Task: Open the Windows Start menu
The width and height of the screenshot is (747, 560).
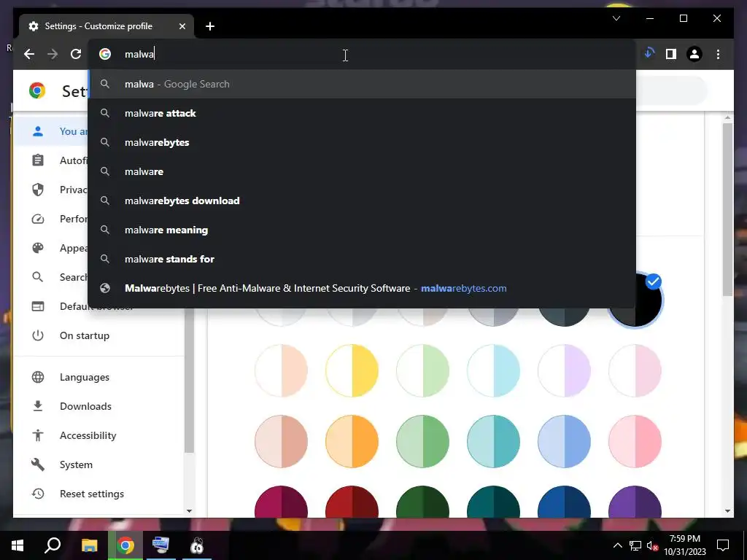Action: click(x=18, y=545)
